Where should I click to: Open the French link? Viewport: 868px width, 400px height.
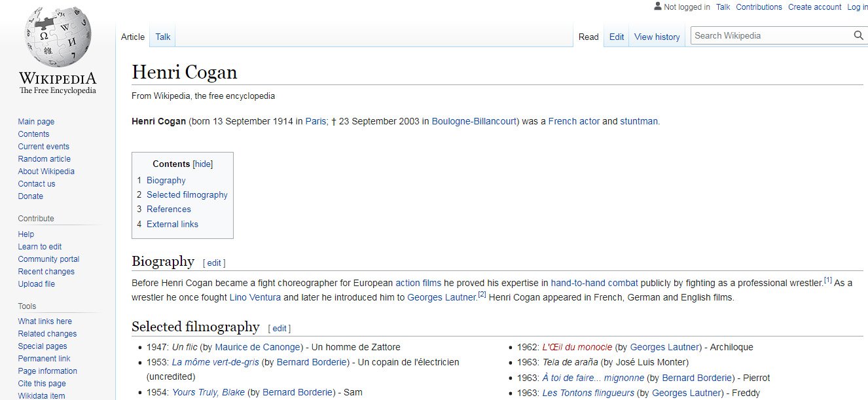(563, 121)
